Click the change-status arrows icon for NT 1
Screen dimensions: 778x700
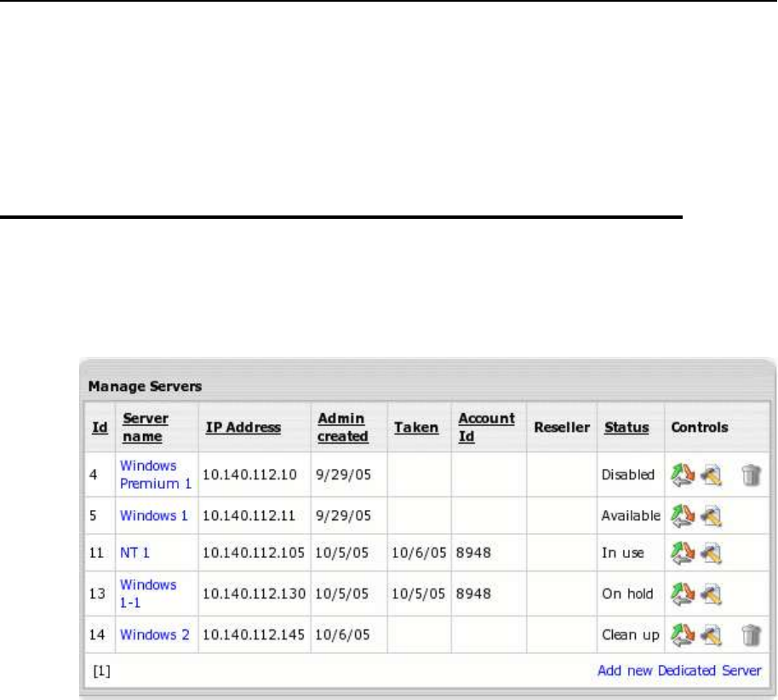click(x=682, y=553)
